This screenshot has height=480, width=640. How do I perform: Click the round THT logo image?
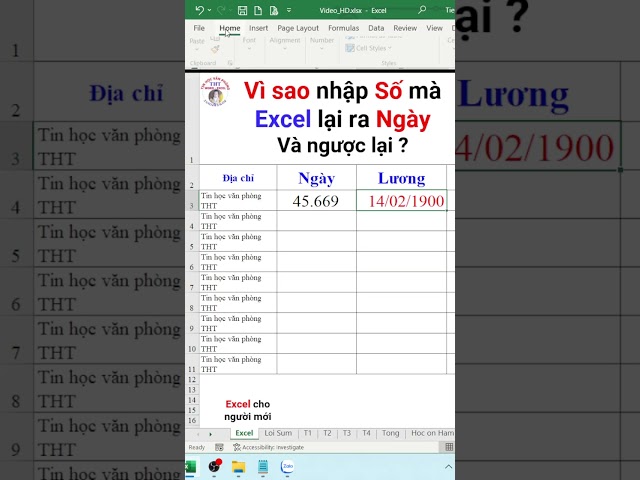[x=216, y=92]
